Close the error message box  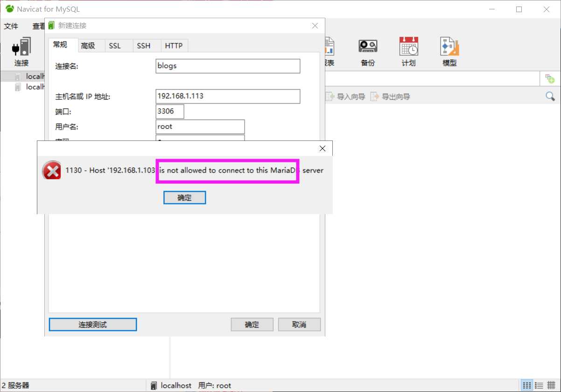pyautogui.click(x=322, y=148)
